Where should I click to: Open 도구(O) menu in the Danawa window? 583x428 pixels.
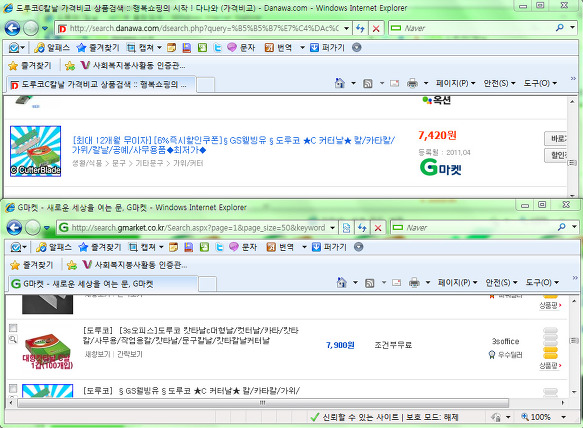[540, 83]
